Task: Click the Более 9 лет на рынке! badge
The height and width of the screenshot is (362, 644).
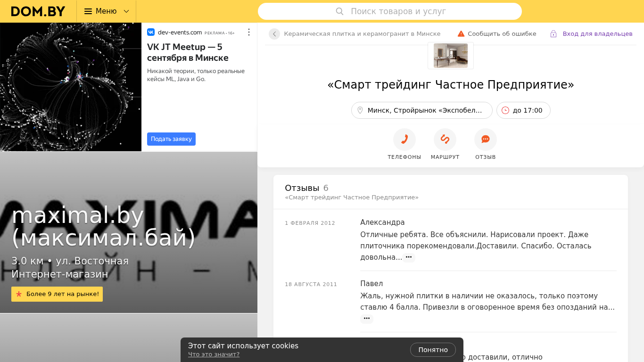Action: tap(57, 294)
